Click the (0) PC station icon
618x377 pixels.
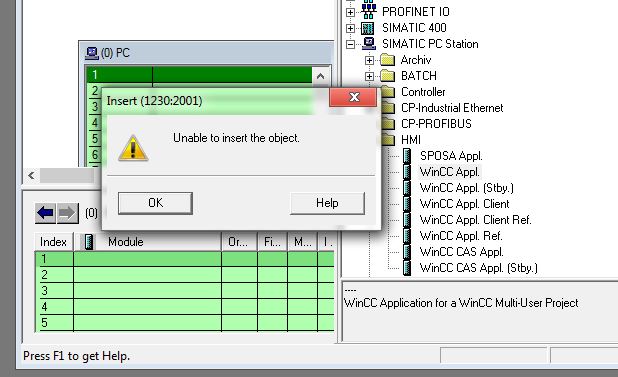tap(91, 53)
